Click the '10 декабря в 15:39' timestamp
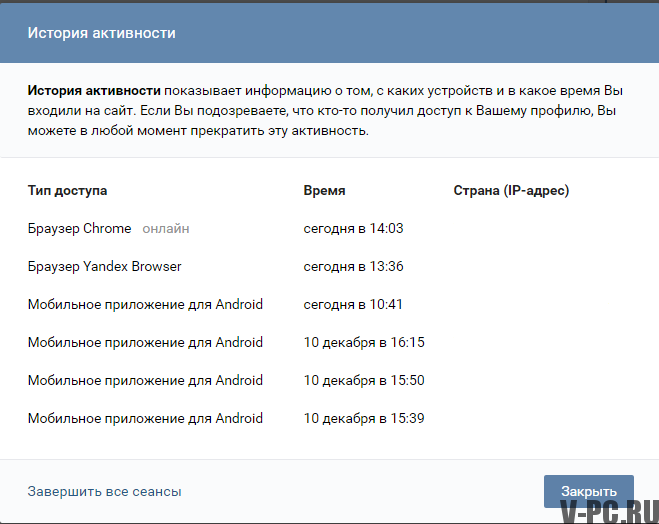Viewport: 659px width, 524px height. coord(364,418)
